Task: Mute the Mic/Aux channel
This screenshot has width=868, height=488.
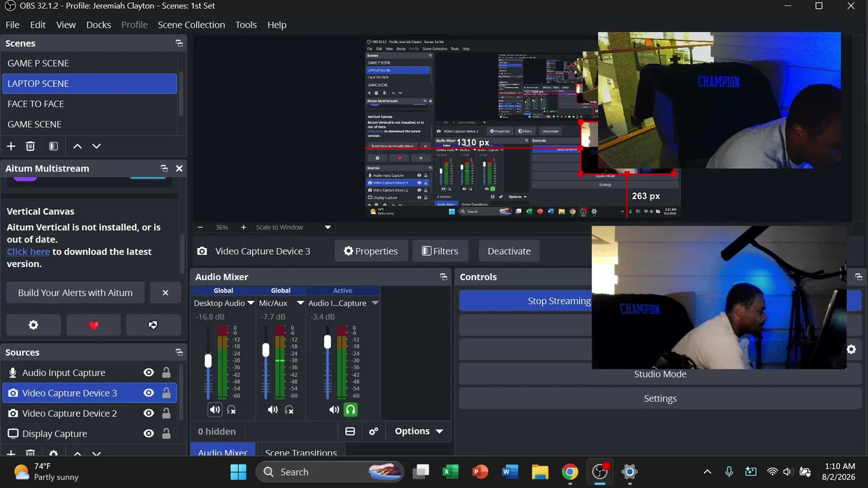Action: (x=273, y=409)
